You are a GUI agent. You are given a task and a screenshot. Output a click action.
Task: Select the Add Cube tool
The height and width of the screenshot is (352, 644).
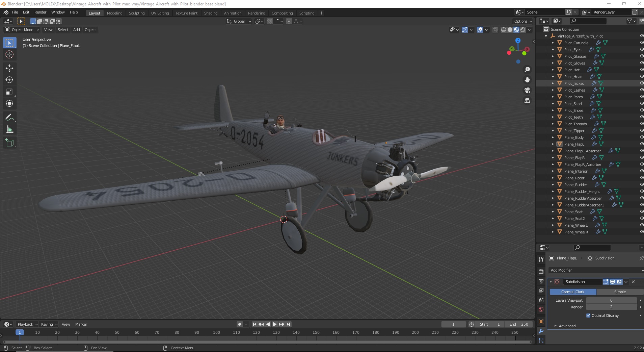pyautogui.click(x=9, y=143)
